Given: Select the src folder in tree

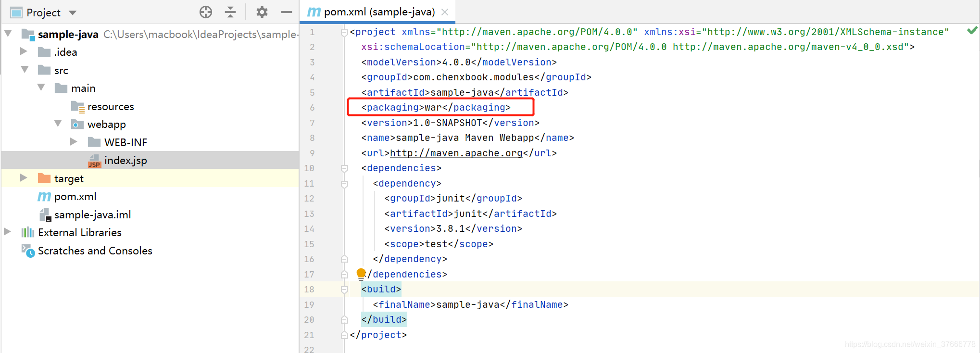Looking at the screenshot, I should [61, 70].
